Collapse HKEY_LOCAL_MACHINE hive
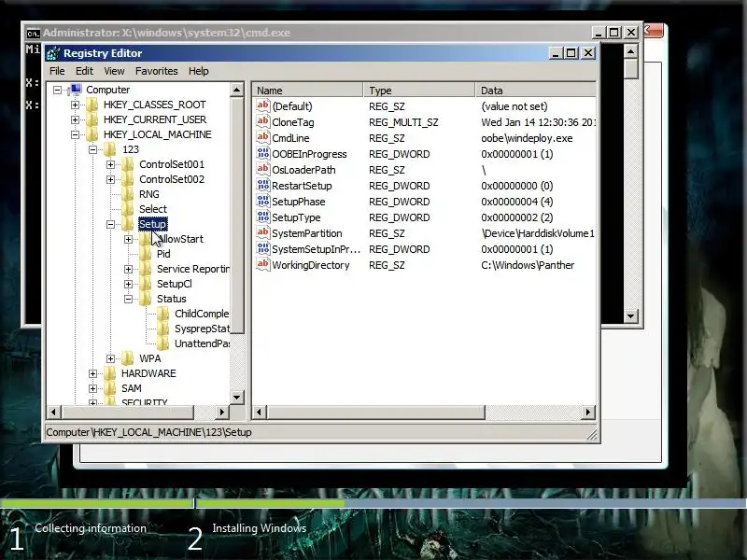Screen dimensions: 747x560 click(76, 134)
